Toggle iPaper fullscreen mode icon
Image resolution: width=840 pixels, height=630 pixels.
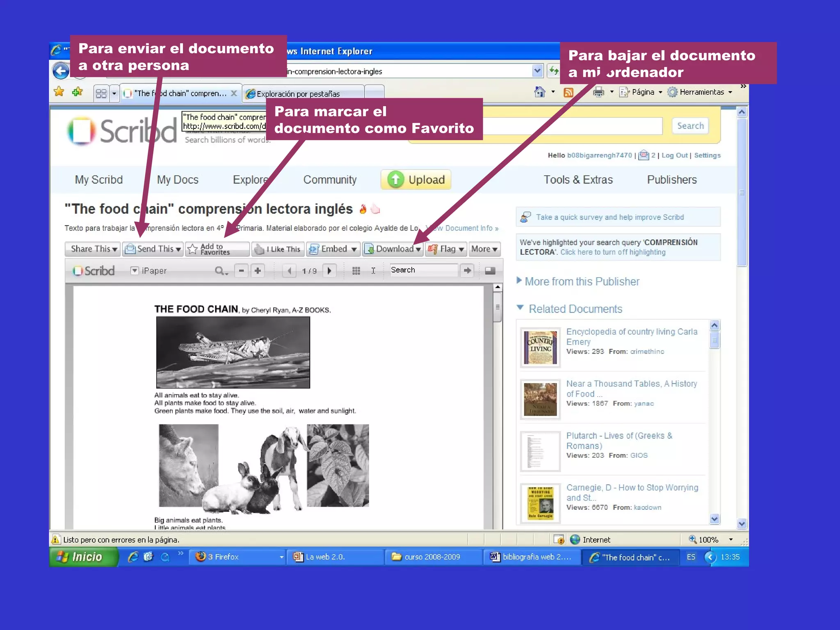[490, 271]
